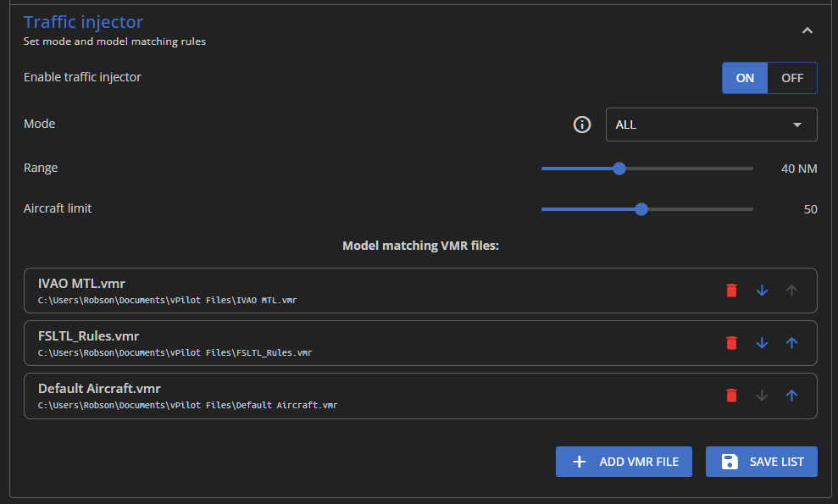Screen dimensions: 838x504
Task: Delete the Default Aircraft.vmr entry
Action: [x=731, y=395]
